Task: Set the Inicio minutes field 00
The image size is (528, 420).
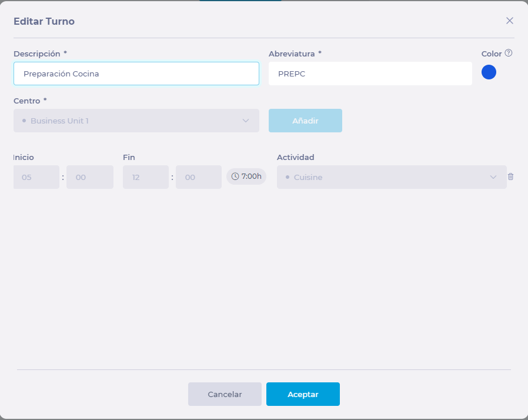Action: 90,177
